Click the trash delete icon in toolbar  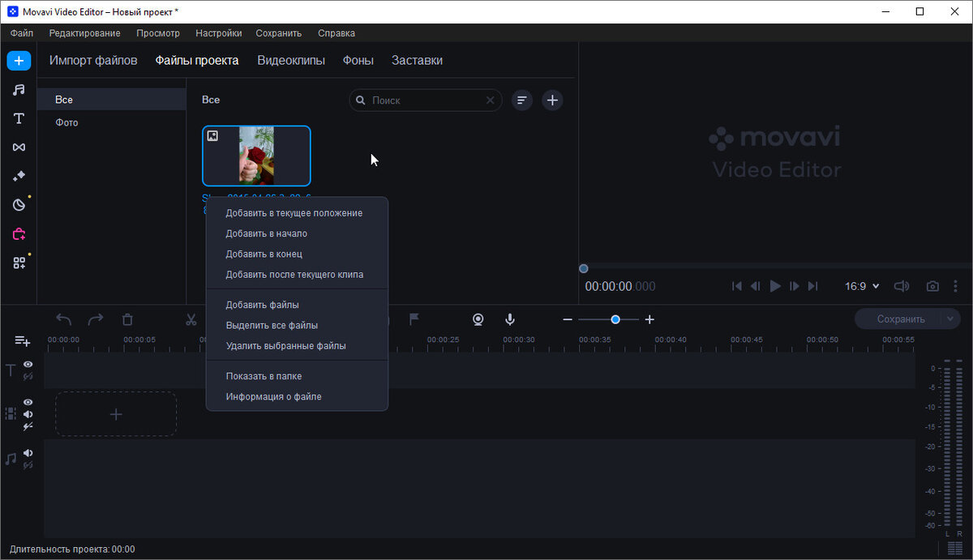tap(127, 319)
